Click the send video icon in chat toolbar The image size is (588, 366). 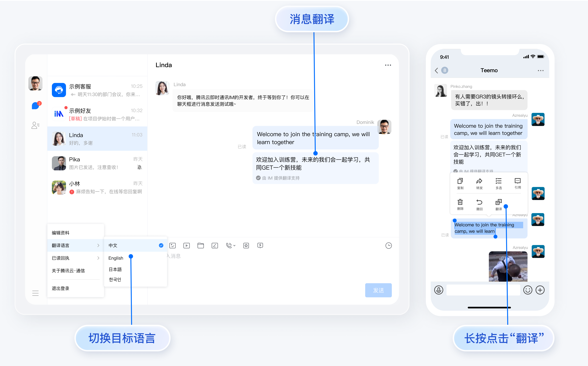click(186, 245)
